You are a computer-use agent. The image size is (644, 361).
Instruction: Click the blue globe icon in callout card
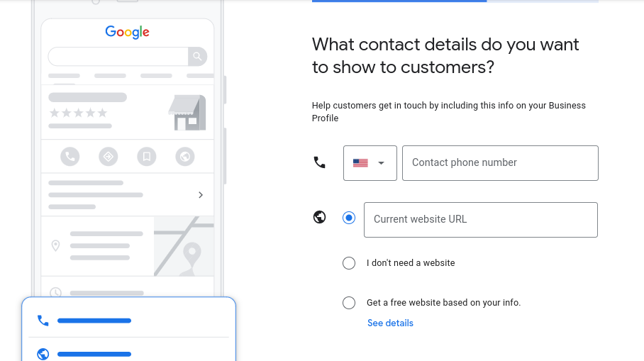pos(43,354)
